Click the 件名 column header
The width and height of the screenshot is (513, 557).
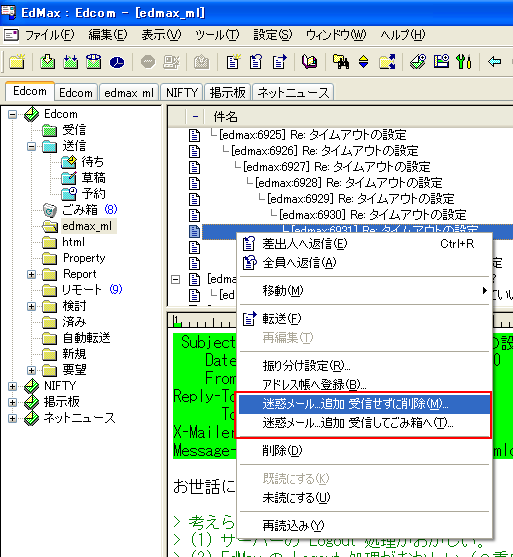click(x=226, y=117)
